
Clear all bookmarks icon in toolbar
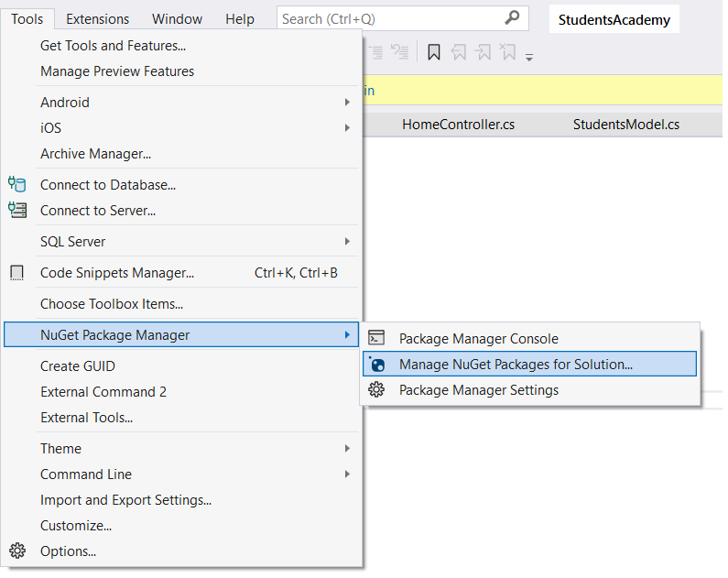[x=507, y=52]
